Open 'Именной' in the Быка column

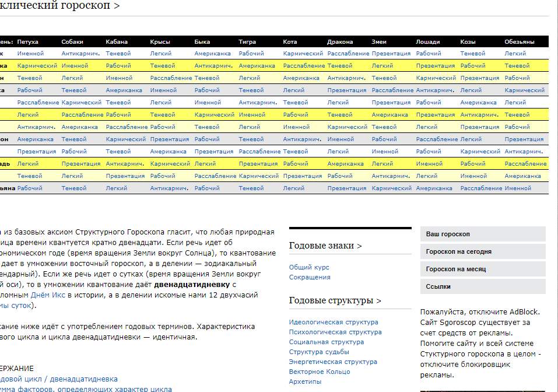coord(208,103)
